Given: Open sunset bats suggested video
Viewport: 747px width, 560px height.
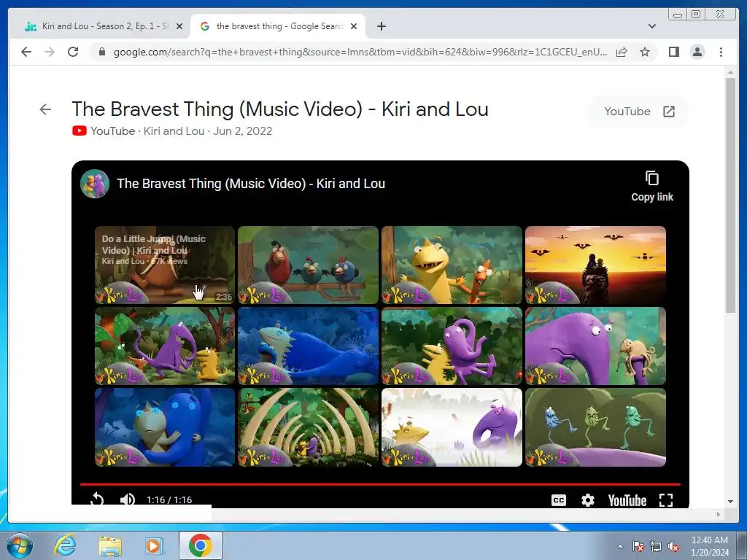Looking at the screenshot, I should click(595, 265).
